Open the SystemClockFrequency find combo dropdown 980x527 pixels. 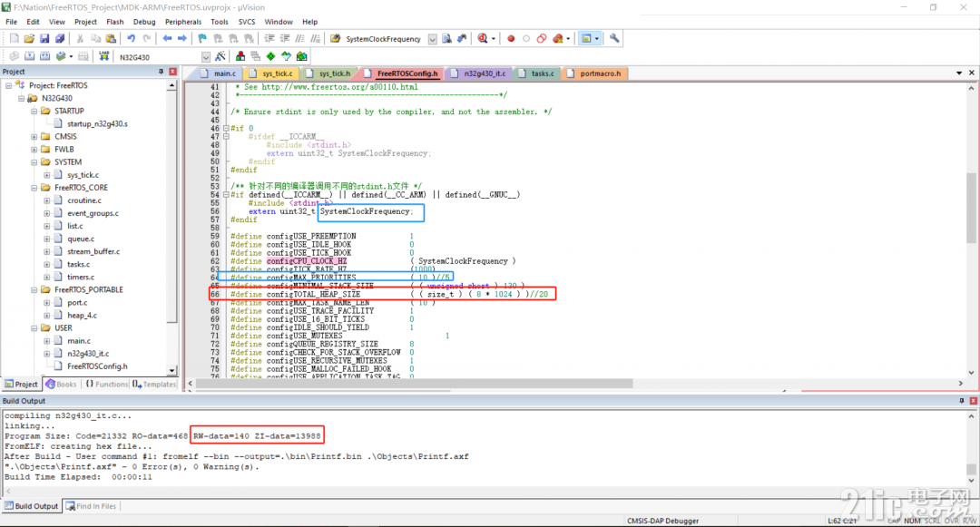coord(433,39)
